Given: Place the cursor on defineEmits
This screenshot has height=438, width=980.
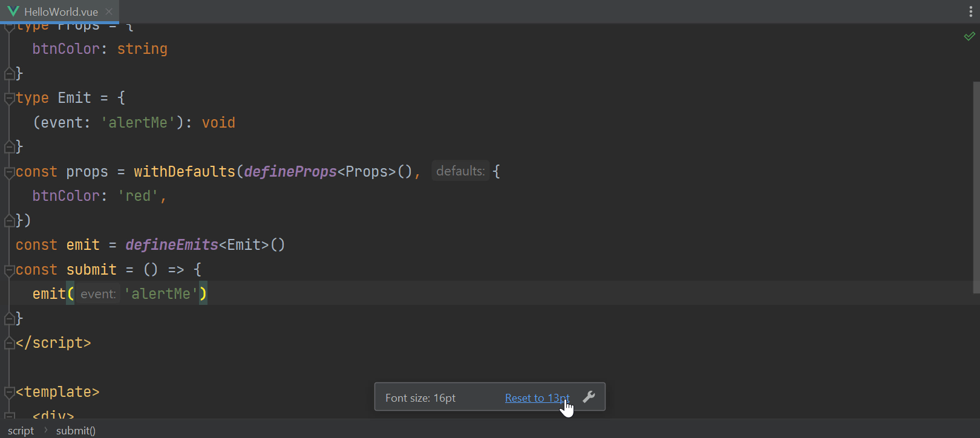Looking at the screenshot, I should pyautogui.click(x=171, y=245).
